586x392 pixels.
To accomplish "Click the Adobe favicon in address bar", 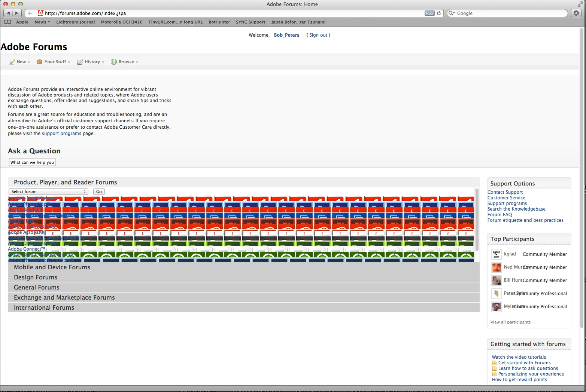I will point(40,13).
